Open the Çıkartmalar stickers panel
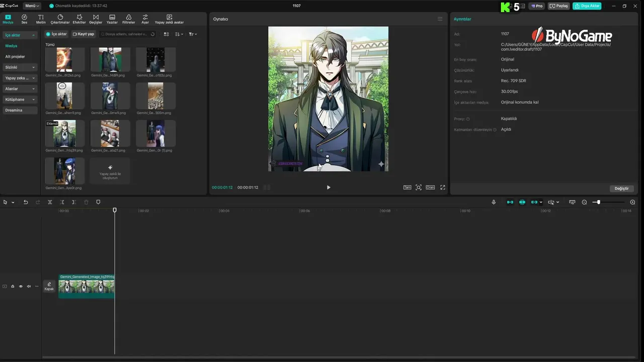 60,19
